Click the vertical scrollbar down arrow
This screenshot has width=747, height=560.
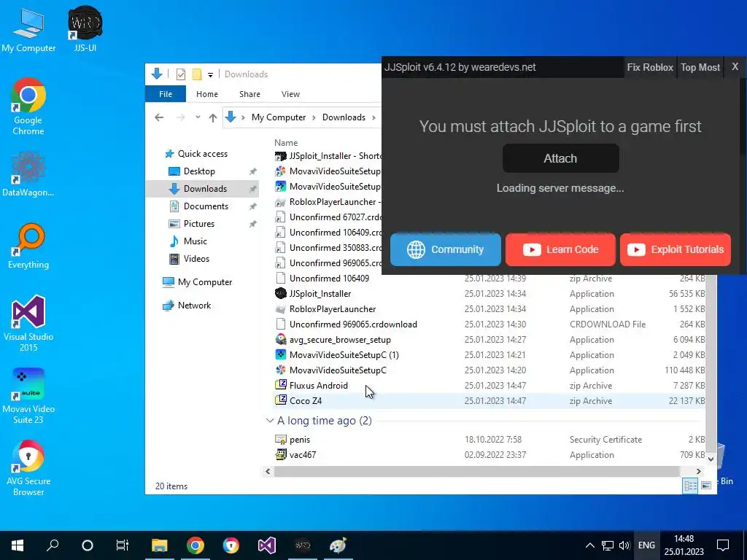pos(711,459)
